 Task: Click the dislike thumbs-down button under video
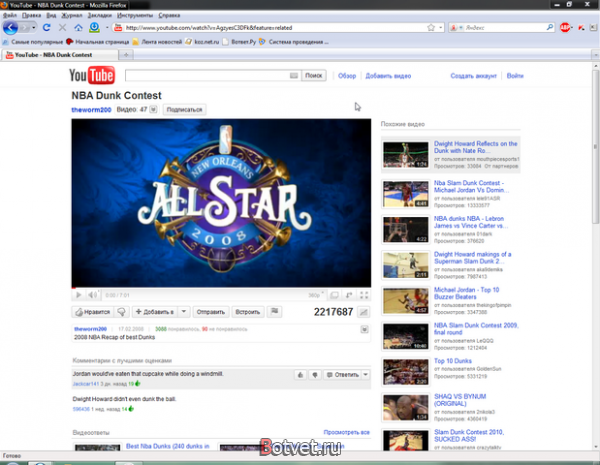click(121, 312)
